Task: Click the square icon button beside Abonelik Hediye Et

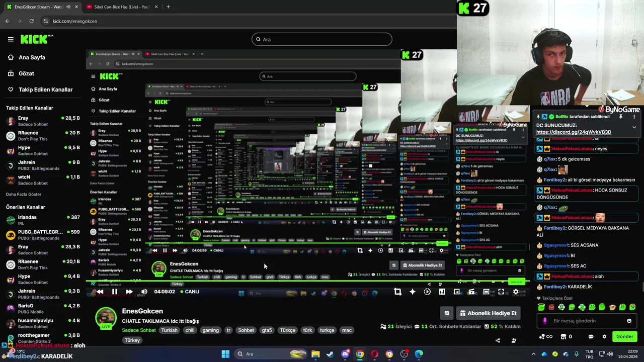Action: [446, 313]
